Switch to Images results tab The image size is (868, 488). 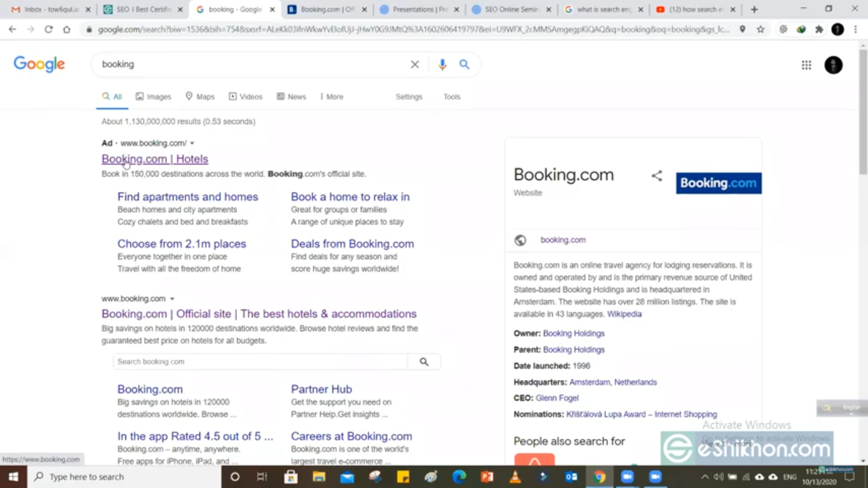coord(153,97)
